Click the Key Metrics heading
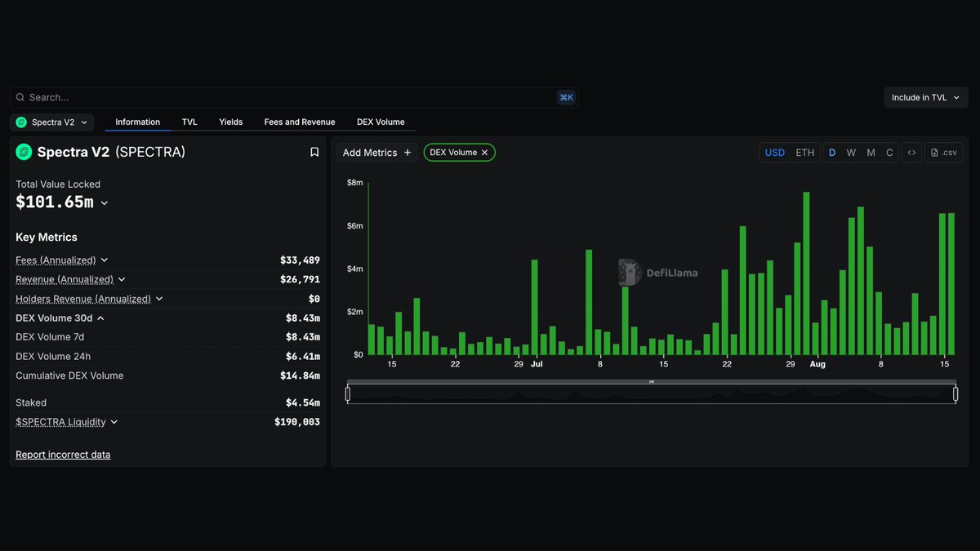This screenshot has height=551, width=980. click(47, 238)
